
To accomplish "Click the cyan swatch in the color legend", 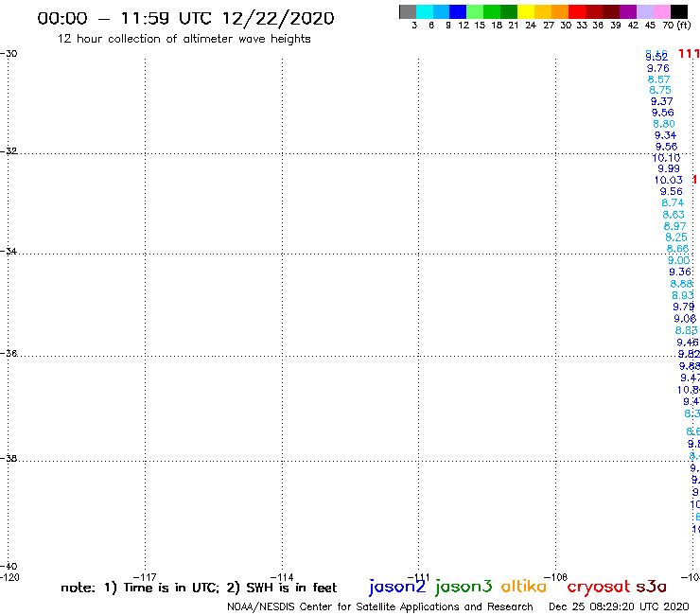I will point(425,11).
